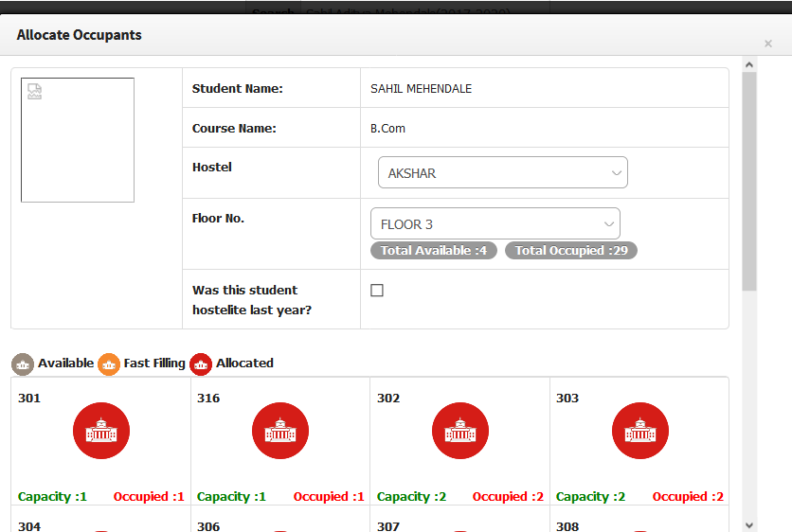Click room number 302 label
Screen dimensions: 792x532
click(388, 399)
